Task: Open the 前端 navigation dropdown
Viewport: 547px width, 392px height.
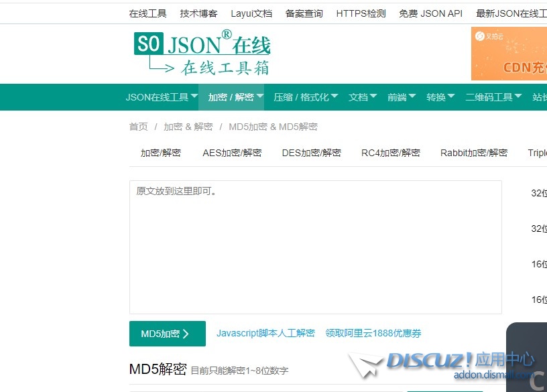Action: pyautogui.click(x=402, y=97)
